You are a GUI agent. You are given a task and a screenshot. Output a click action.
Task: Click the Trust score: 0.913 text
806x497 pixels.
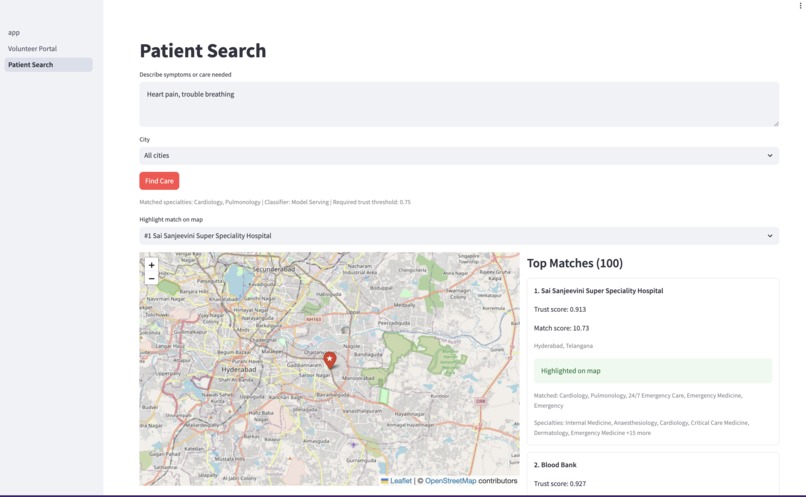coord(560,309)
